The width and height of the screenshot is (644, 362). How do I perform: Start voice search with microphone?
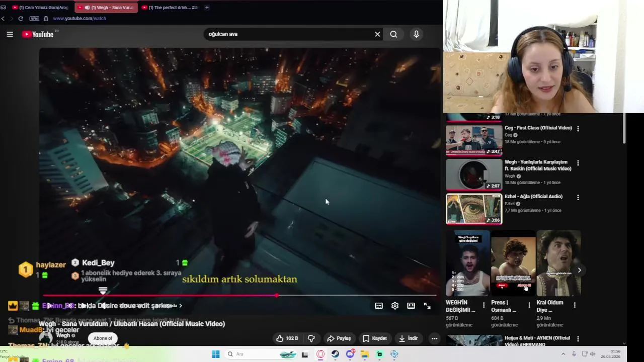pyautogui.click(x=416, y=34)
